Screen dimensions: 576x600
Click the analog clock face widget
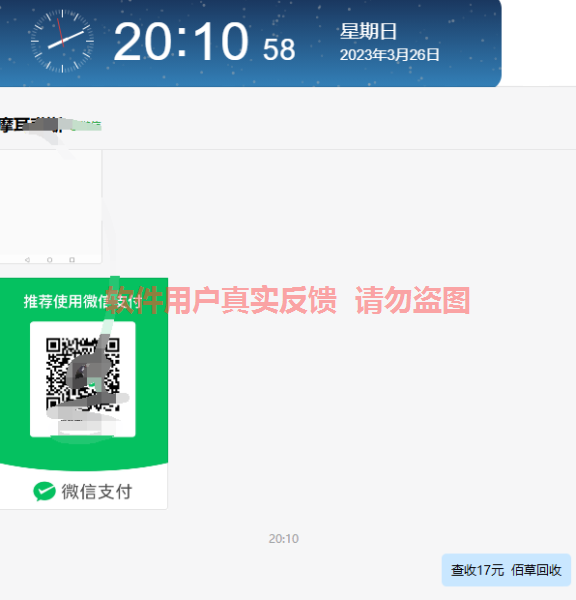point(62,41)
